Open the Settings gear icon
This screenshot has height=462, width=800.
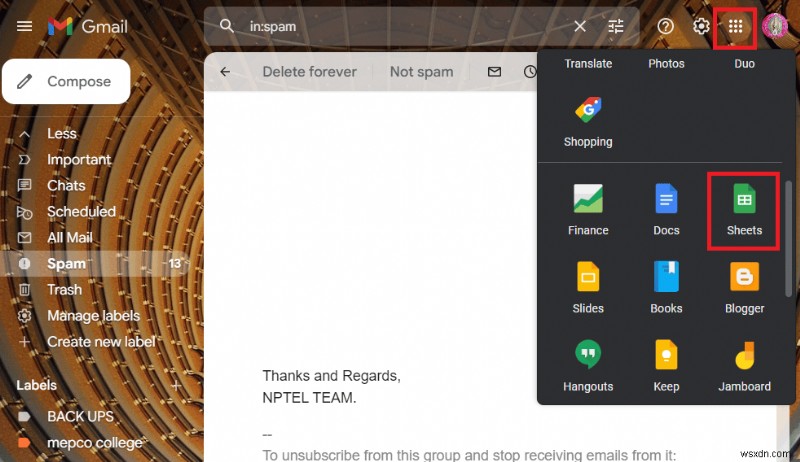point(701,26)
